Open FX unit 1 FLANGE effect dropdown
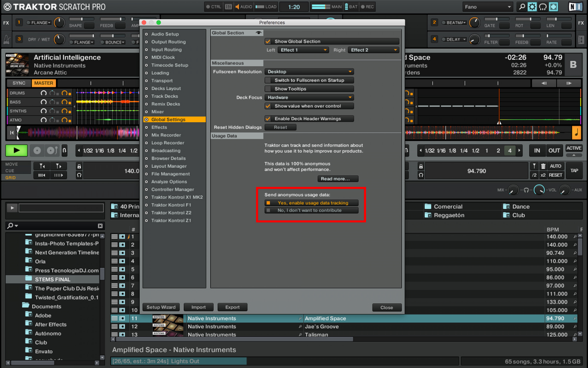Screen dimensions: 588x368 pos(39,23)
